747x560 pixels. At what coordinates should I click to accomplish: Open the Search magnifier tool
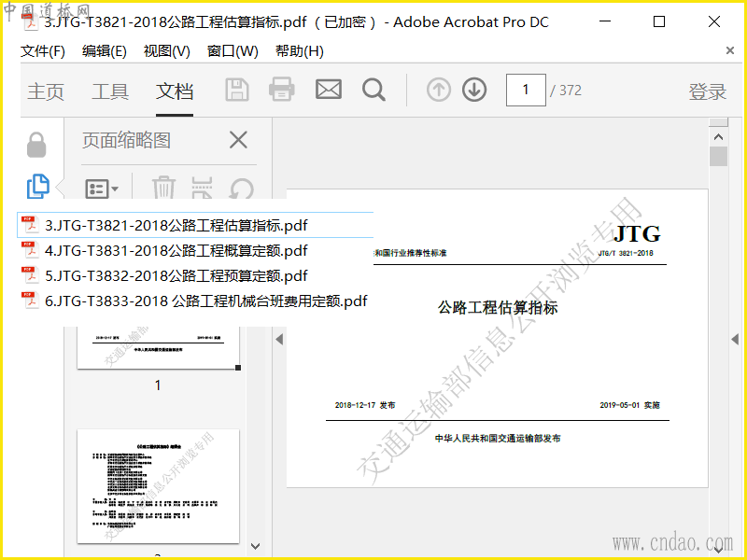coord(373,90)
